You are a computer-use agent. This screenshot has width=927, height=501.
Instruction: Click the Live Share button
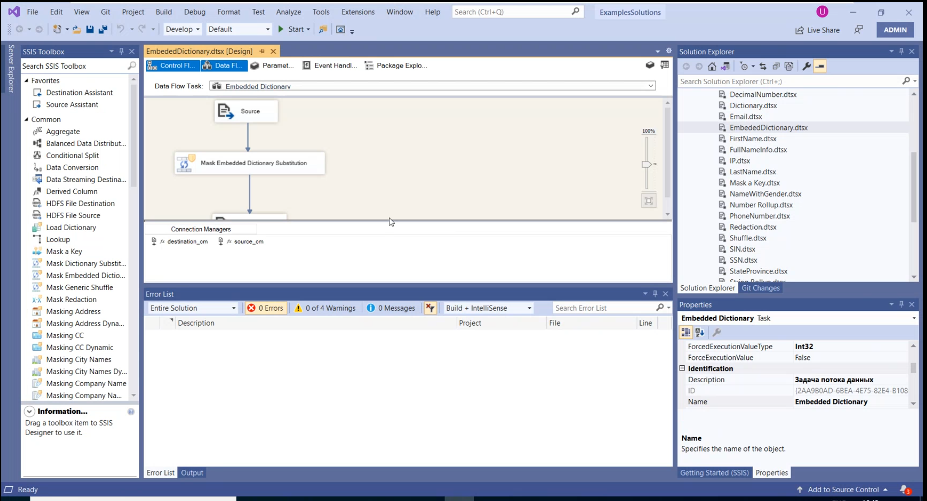818,30
